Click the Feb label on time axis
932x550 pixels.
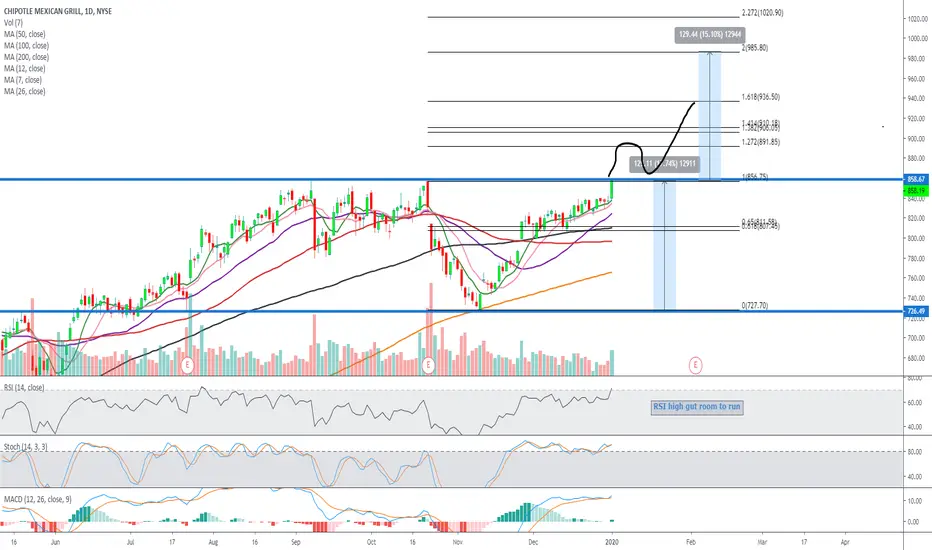691,542
